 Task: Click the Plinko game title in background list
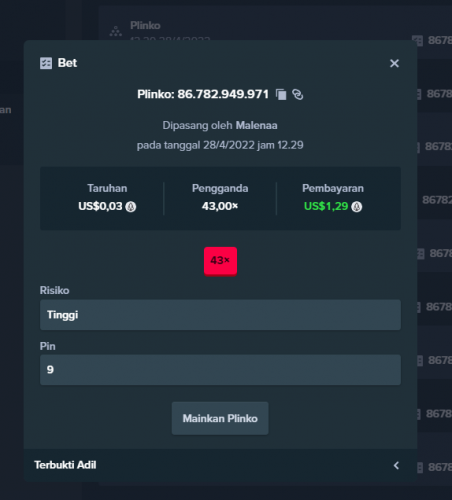click(x=145, y=25)
